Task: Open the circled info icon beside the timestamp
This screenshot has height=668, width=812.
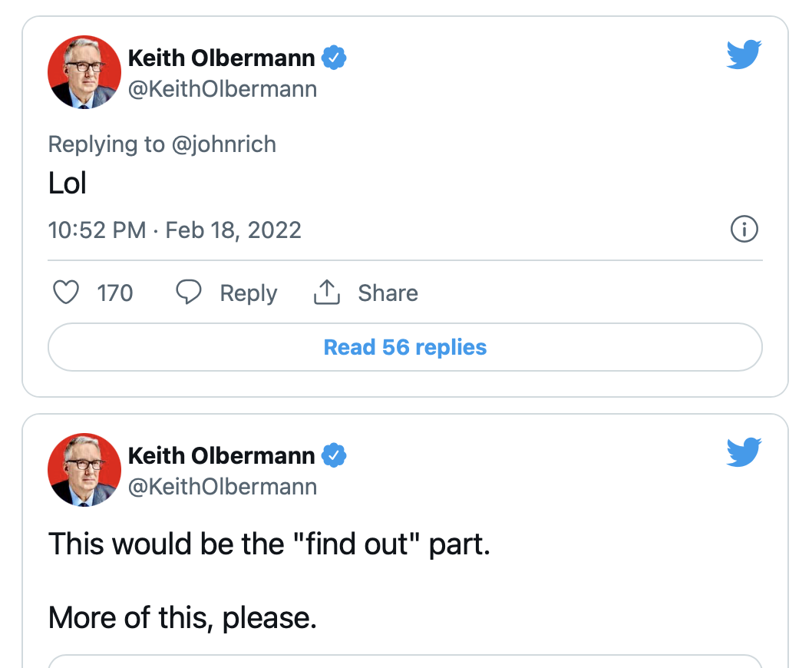Action: tap(745, 230)
